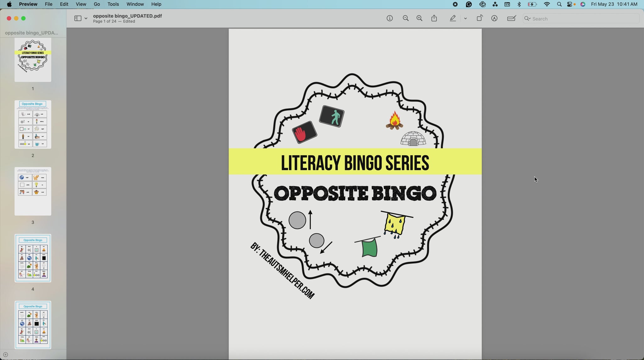Image resolution: width=644 pixels, height=360 pixels.
Task: Open the document Inspector info icon
Action: click(x=390, y=19)
